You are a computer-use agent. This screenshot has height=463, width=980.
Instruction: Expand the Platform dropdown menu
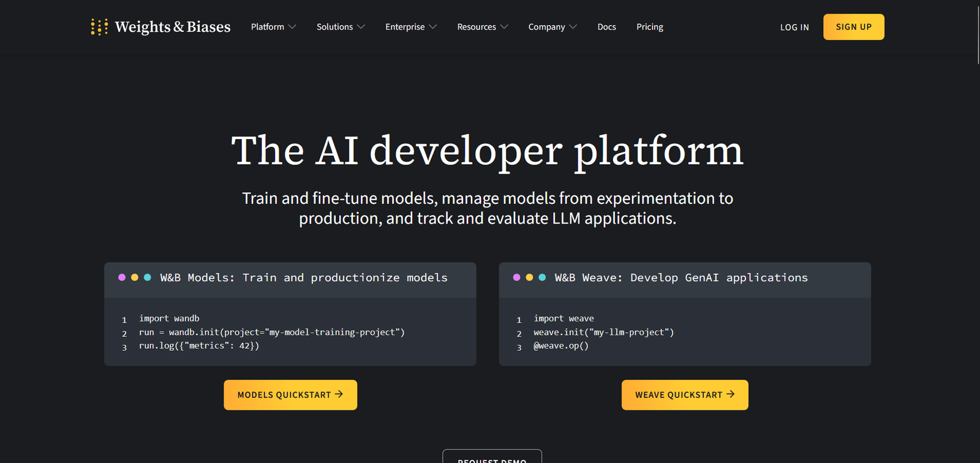click(273, 27)
